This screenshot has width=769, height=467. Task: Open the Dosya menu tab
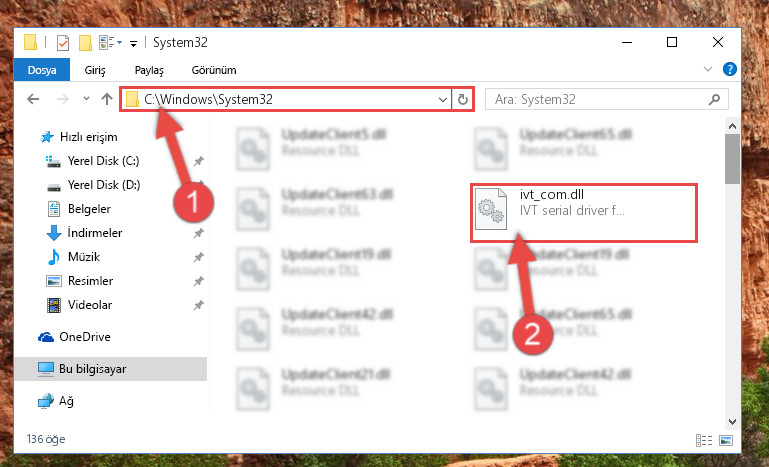pyautogui.click(x=42, y=70)
